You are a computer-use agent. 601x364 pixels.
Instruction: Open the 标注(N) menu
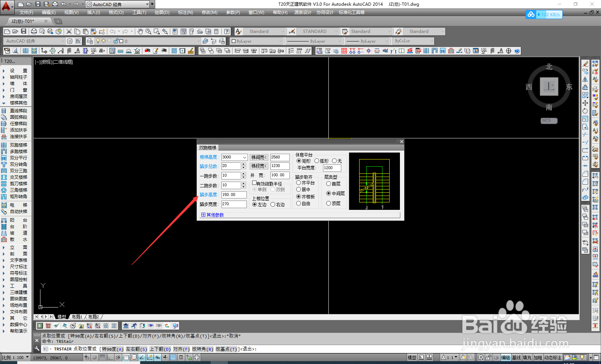coord(186,13)
